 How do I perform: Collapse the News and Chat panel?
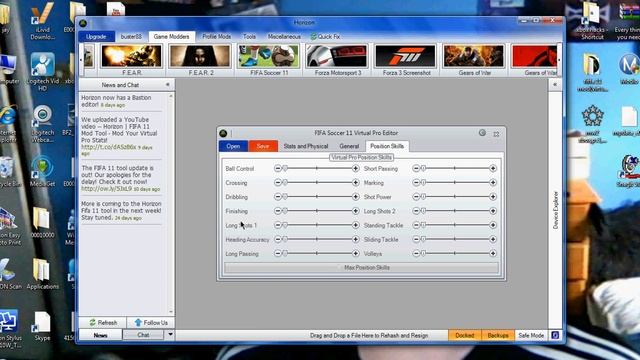[168, 84]
